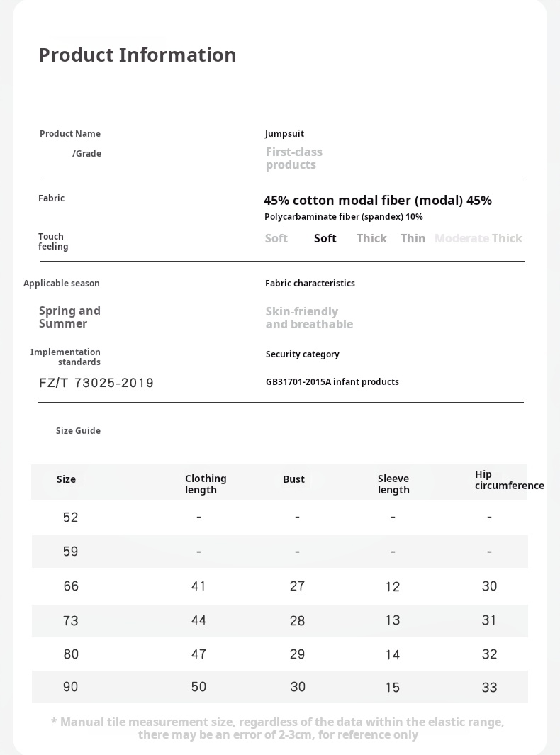Screen dimensions: 560x755
Task: Select the highlighted black Soft touch option
Action: [325, 239]
